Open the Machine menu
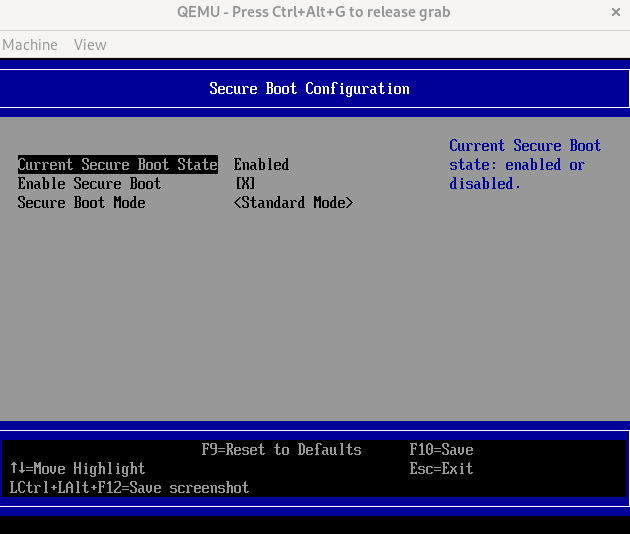 click(30, 45)
